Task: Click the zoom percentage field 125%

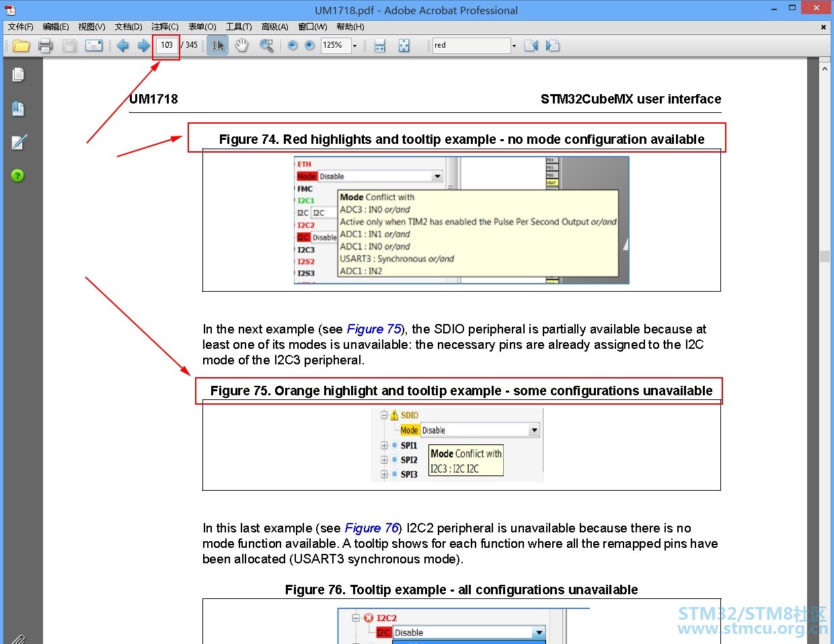Action: [336, 45]
